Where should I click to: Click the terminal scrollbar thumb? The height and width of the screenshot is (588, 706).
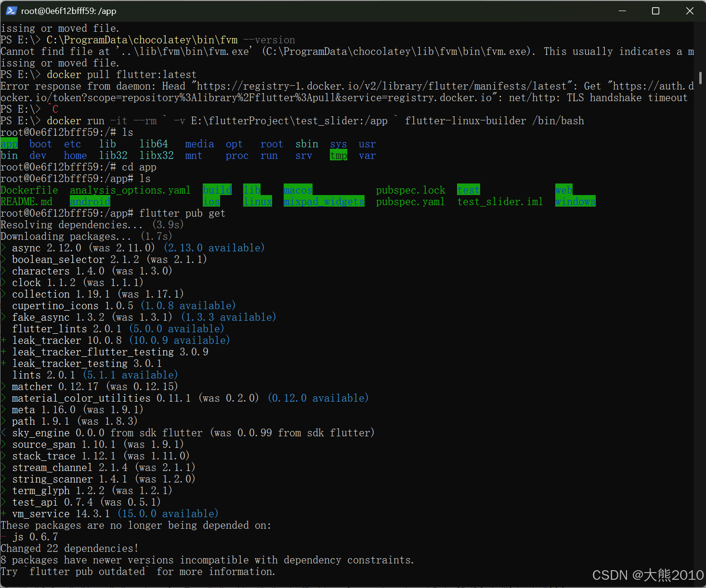point(701,77)
